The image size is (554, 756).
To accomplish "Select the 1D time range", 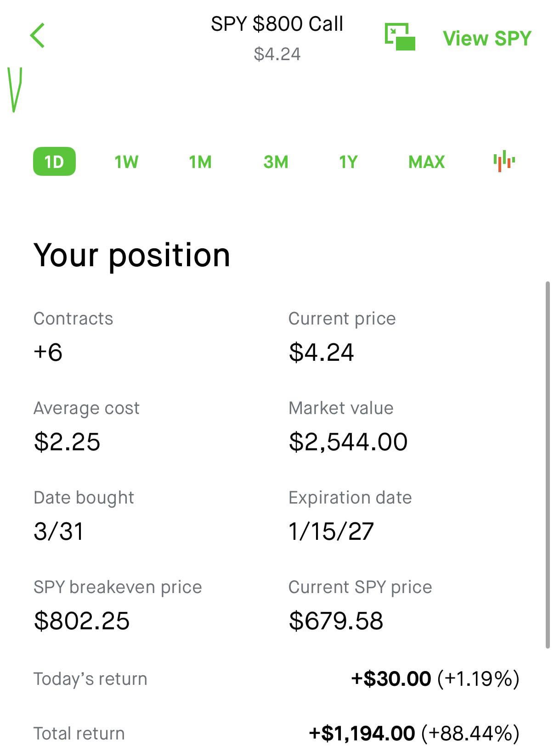I will coord(54,162).
